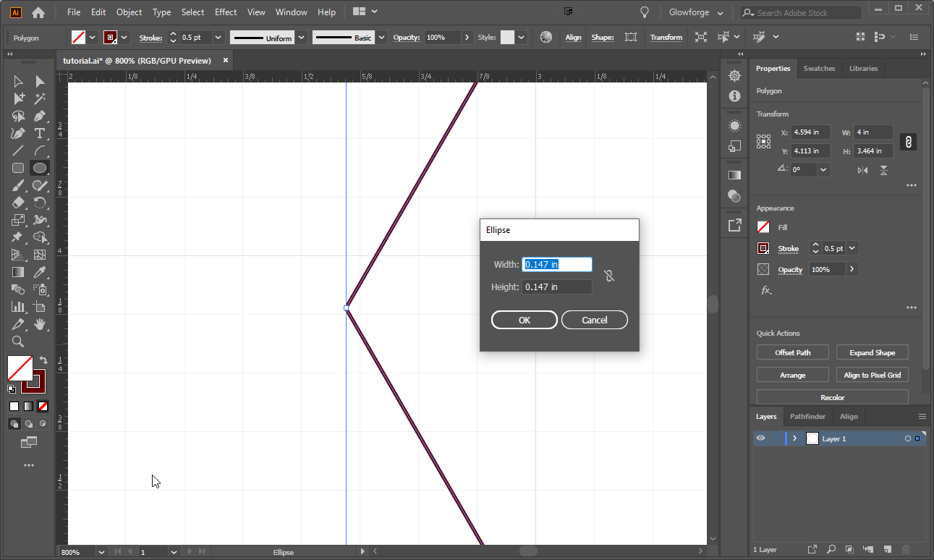
Task: Switch to Draw Behind mode
Action: (29, 424)
